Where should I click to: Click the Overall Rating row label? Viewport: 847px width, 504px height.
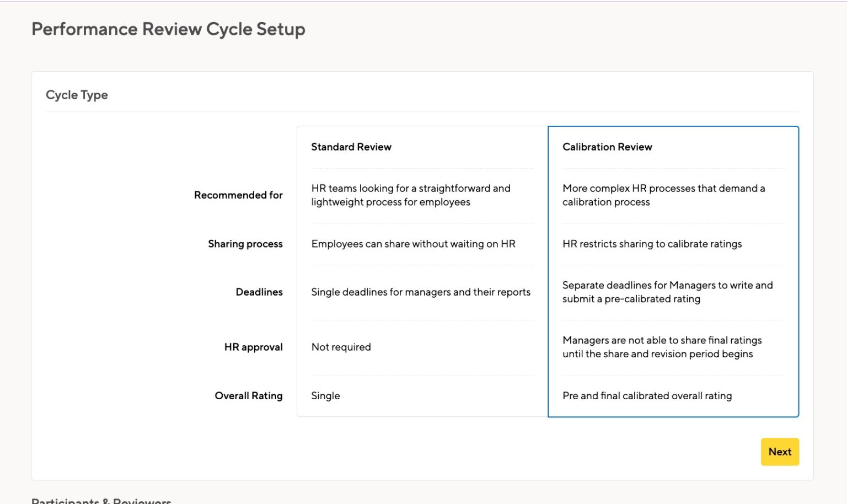click(249, 395)
